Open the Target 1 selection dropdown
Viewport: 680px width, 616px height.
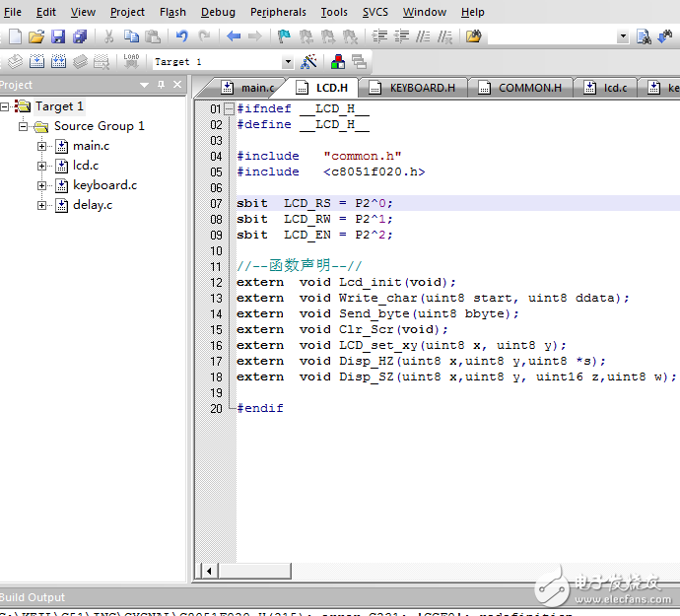pyautogui.click(x=287, y=61)
